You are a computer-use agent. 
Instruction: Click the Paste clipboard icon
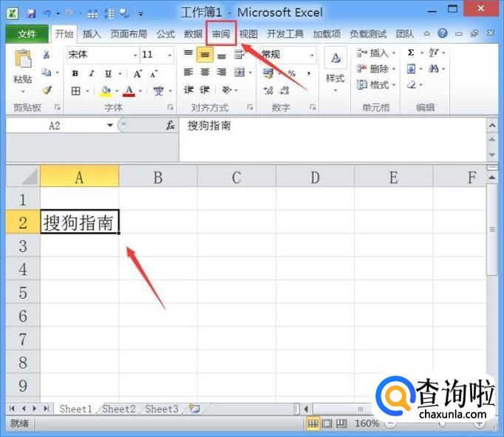[x=23, y=58]
